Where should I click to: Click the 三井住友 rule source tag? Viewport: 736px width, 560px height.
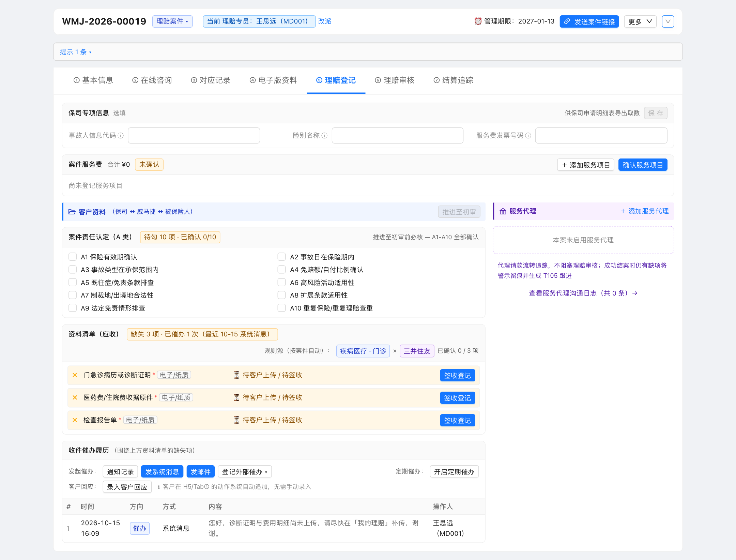tap(417, 351)
